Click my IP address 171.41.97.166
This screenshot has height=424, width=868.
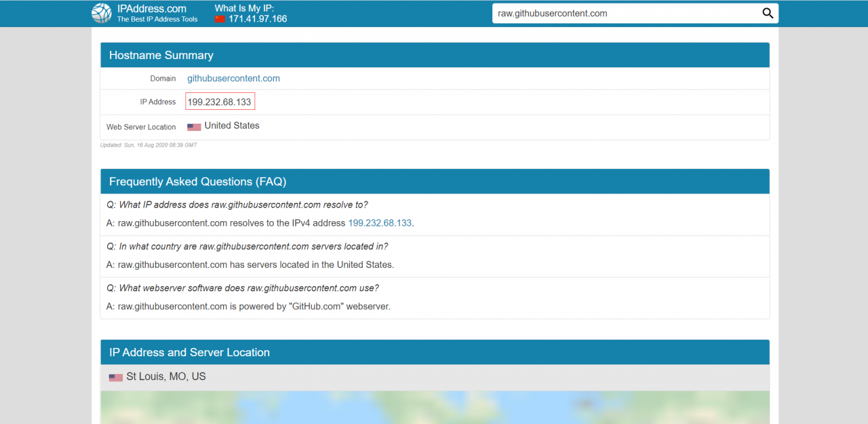[258, 19]
